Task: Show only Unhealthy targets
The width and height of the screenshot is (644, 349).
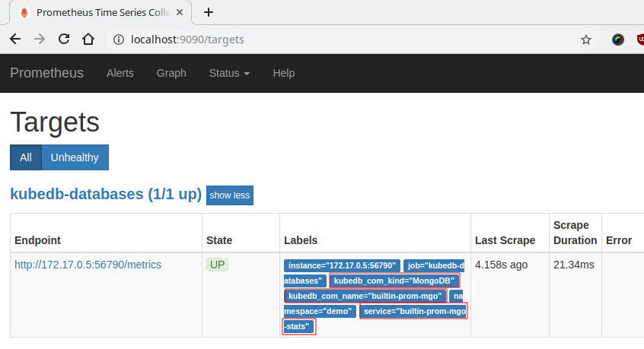Action: pyautogui.click(x=75, y=157)
